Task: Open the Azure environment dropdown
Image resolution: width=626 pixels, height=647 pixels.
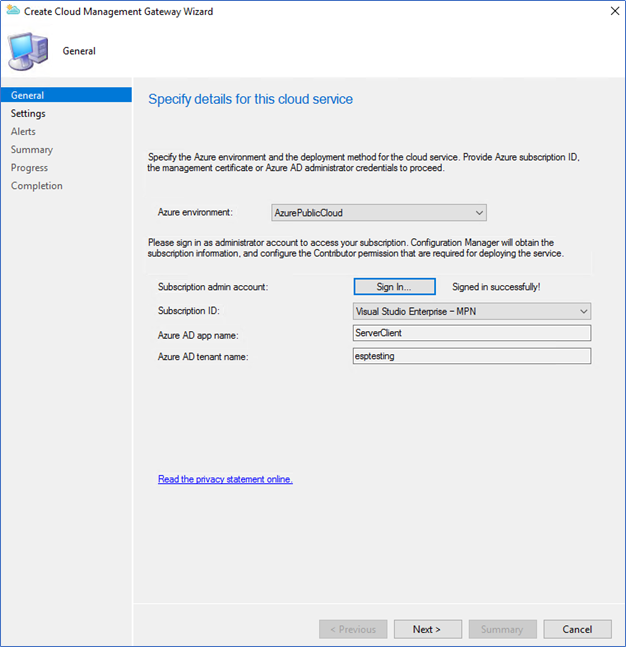Action: coord(379,213)
